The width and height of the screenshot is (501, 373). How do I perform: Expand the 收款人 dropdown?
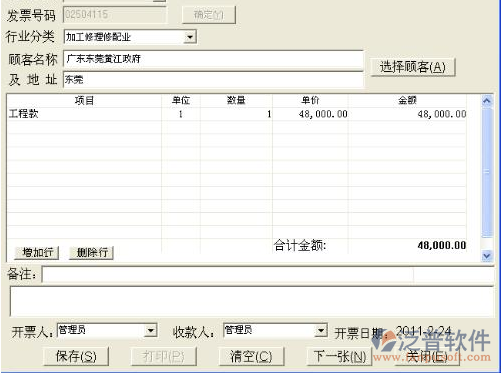[x=321, y=330]
